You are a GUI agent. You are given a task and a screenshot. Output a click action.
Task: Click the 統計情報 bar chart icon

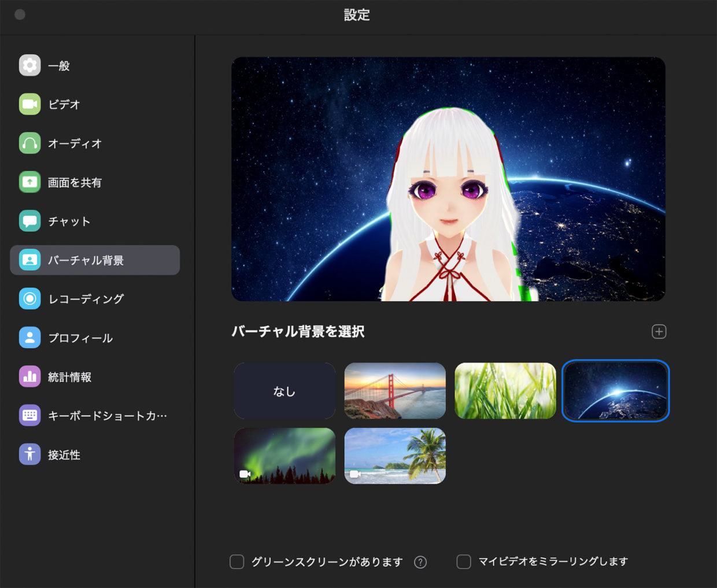tap(29, 376)
